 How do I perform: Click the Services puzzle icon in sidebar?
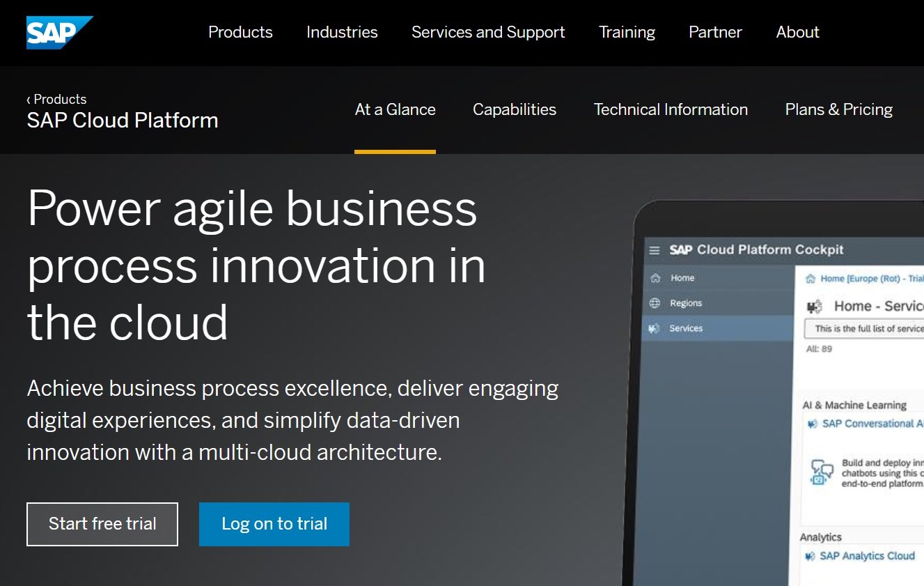point(654,328)
